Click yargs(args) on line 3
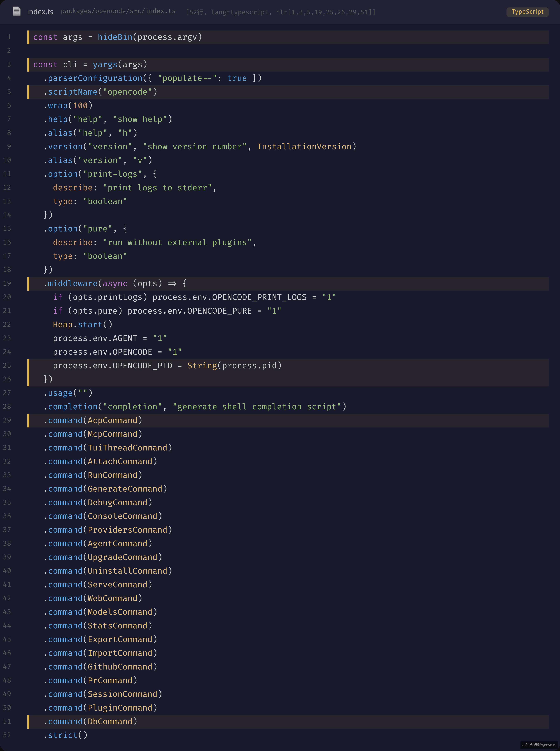This screenshot has width=560, height=751. pyautogui.click(x=120, y=64)
